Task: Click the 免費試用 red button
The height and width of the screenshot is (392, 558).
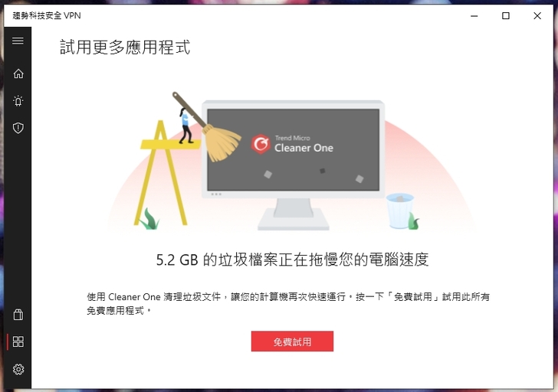Action: point(292,341)
